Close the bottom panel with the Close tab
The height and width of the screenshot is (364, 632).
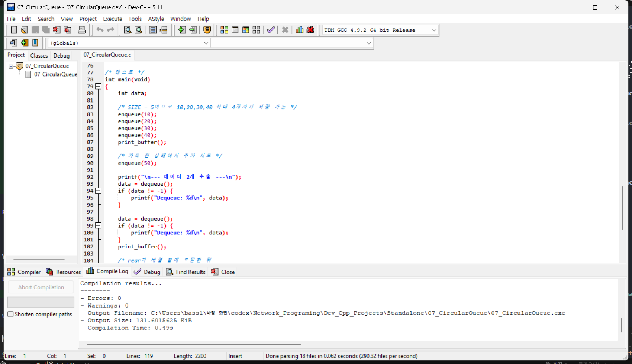click(x=223, y=272)
